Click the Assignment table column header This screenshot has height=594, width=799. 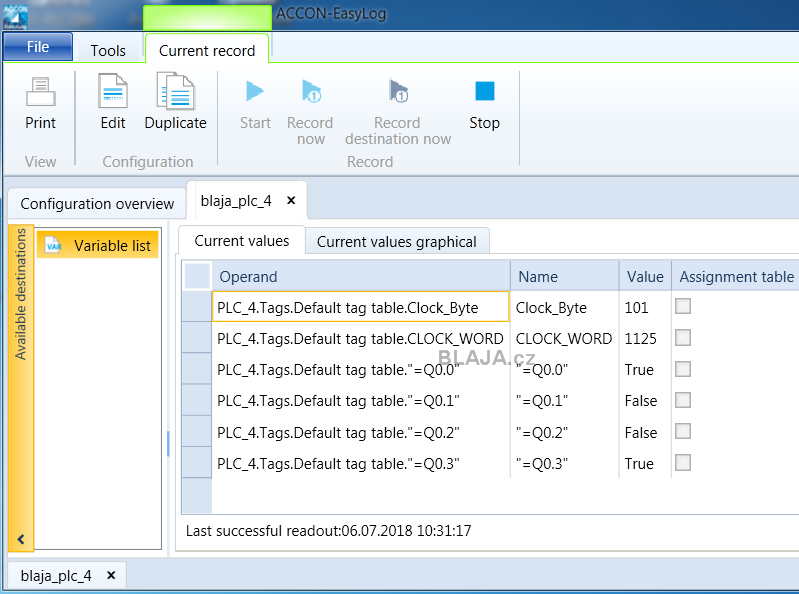736,276
